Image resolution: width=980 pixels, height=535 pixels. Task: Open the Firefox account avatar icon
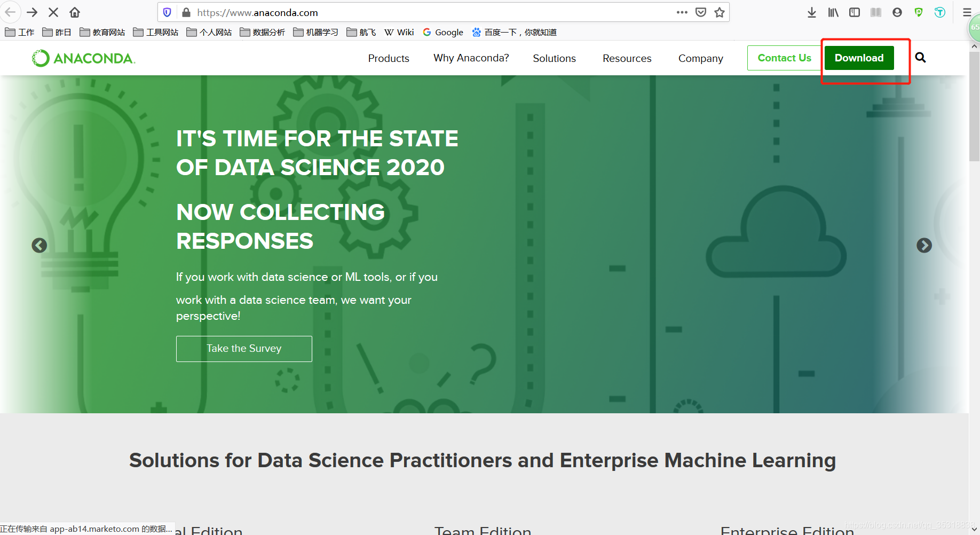click(x=897, y=12)
